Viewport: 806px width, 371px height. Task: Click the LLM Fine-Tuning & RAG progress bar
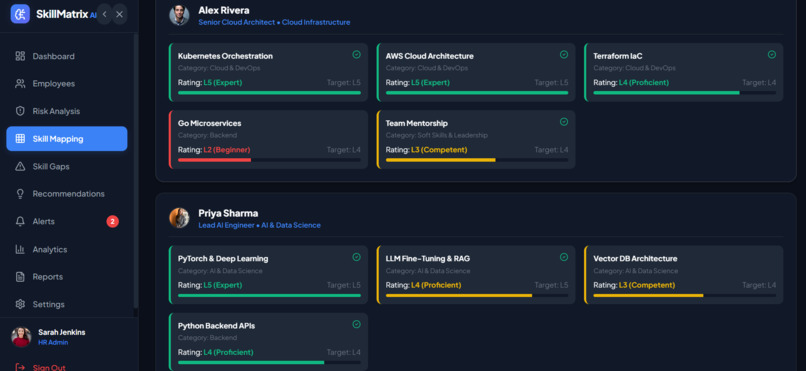tap(477, 295)
